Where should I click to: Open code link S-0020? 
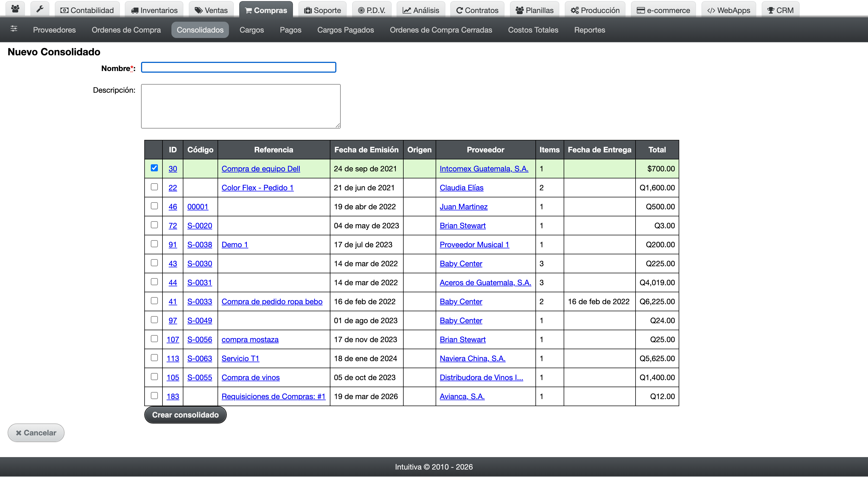(x=199, y=226)
